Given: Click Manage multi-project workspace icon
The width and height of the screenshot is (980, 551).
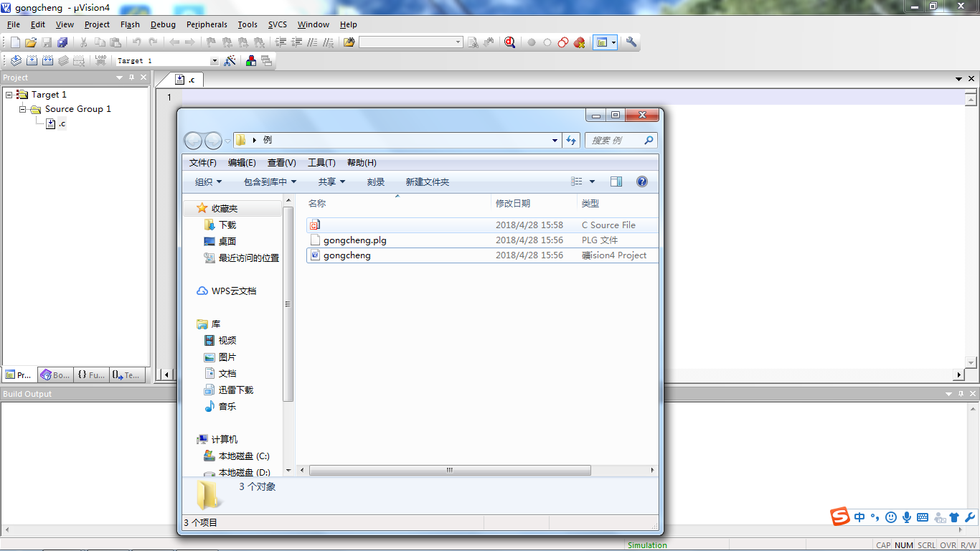Looking at the screenshot, I should click(x=267, y=61).
